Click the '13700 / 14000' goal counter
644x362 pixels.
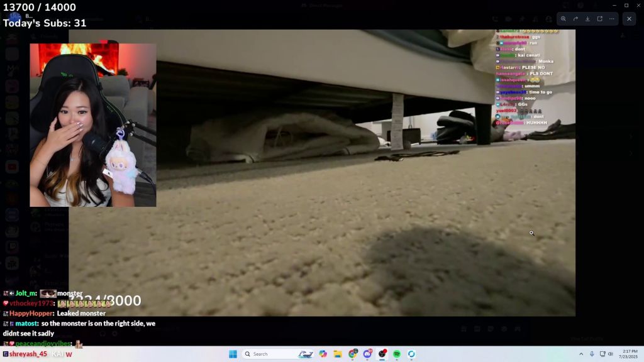point(40,8)
